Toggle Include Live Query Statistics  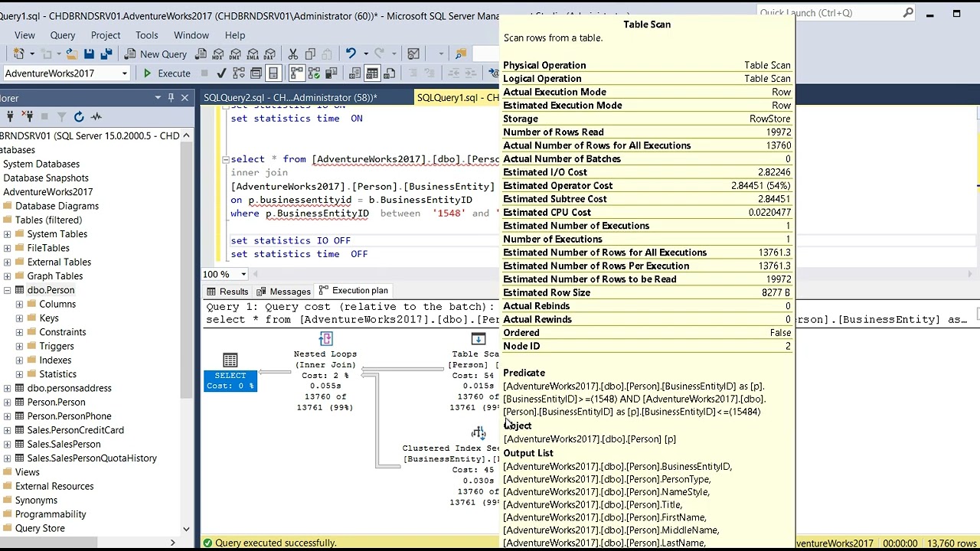click(x=314, y=73)
